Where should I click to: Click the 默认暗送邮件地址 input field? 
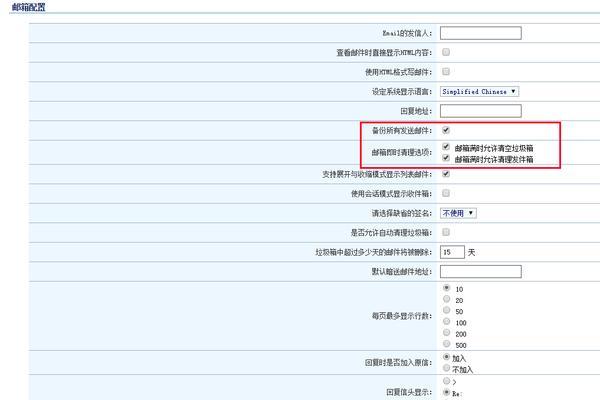tap(481, 271)
